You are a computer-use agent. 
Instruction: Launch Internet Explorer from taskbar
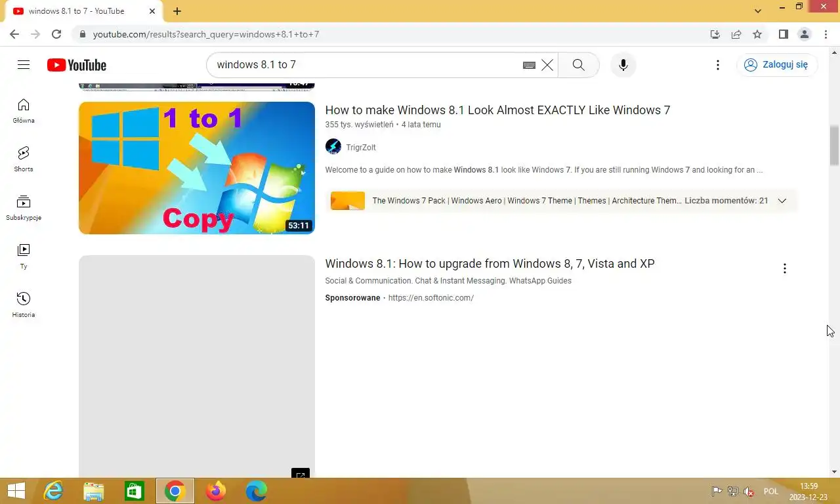[53, 491]
